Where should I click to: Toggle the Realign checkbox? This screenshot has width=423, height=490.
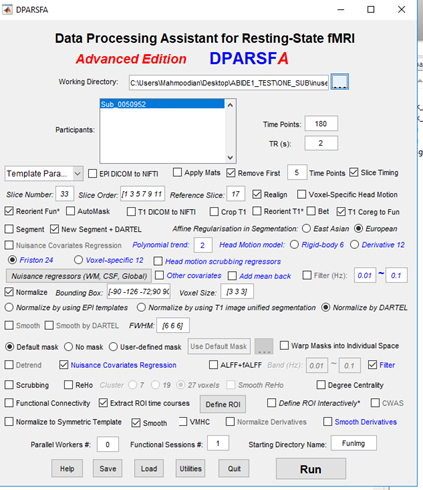[x=257, y=194]
